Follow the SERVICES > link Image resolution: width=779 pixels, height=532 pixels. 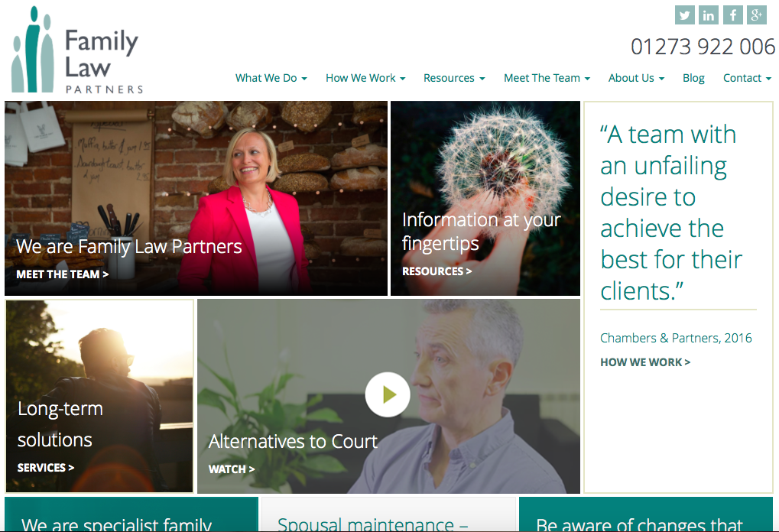point(46,468)
